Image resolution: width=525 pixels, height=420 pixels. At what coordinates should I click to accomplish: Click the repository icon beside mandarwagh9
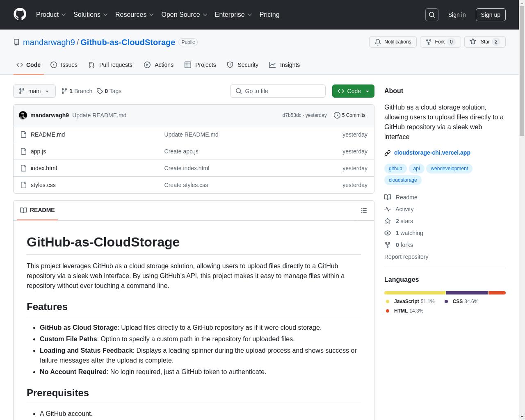[x=16, y=42]
